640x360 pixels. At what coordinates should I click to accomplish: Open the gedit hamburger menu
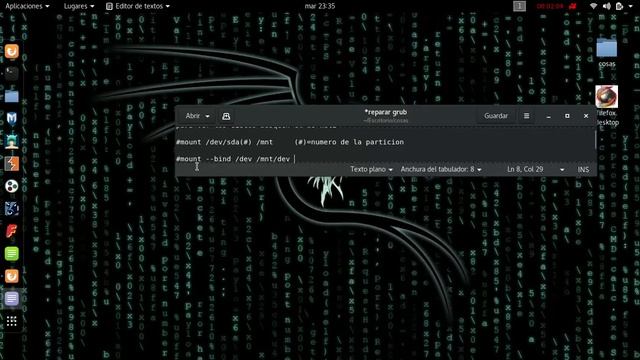(x=527, y=116)
